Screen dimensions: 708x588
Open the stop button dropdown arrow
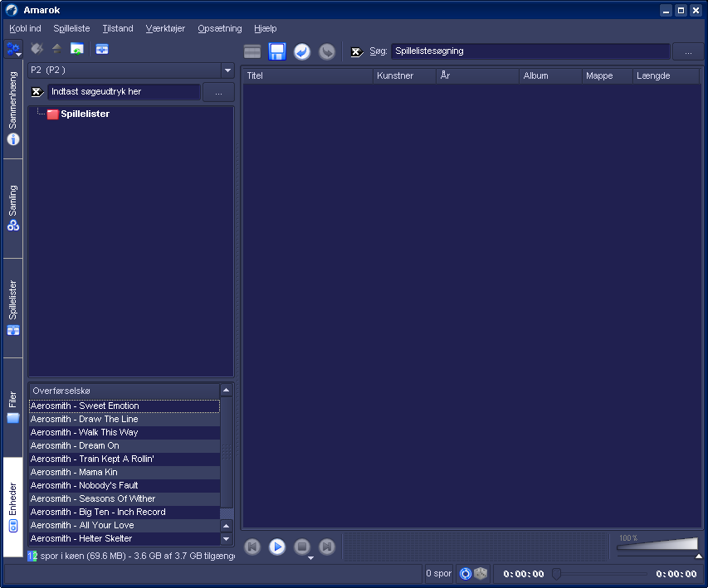point(310,558)
